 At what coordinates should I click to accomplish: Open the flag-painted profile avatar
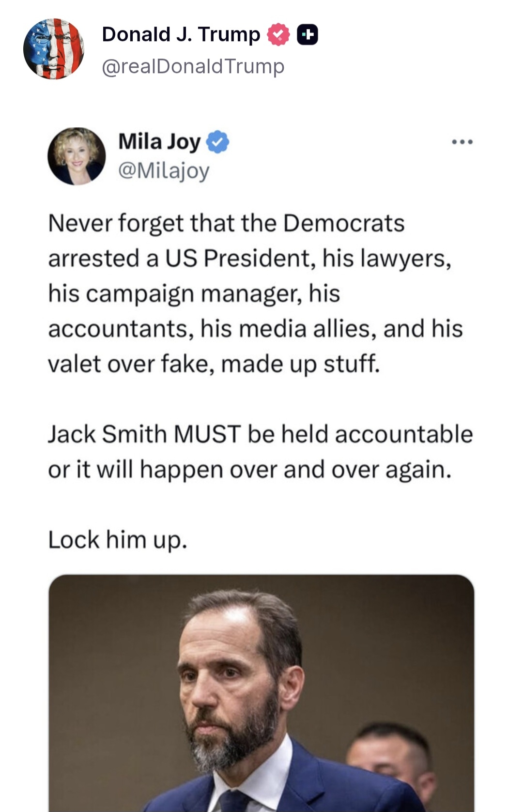54,49
